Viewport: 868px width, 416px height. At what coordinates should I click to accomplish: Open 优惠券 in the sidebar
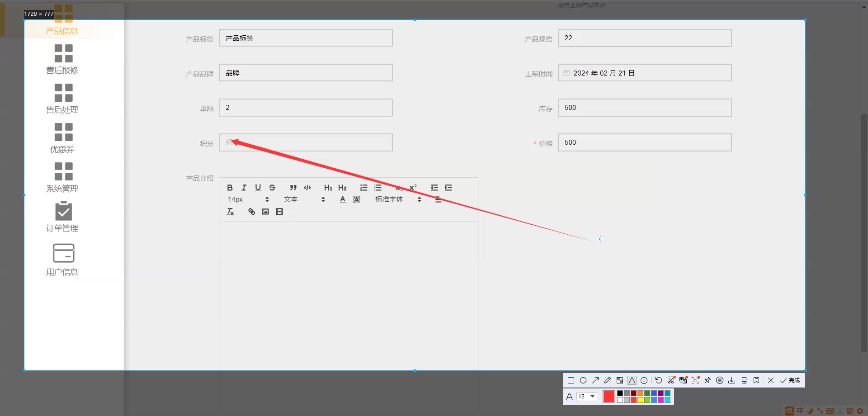(x=63, y=138)
